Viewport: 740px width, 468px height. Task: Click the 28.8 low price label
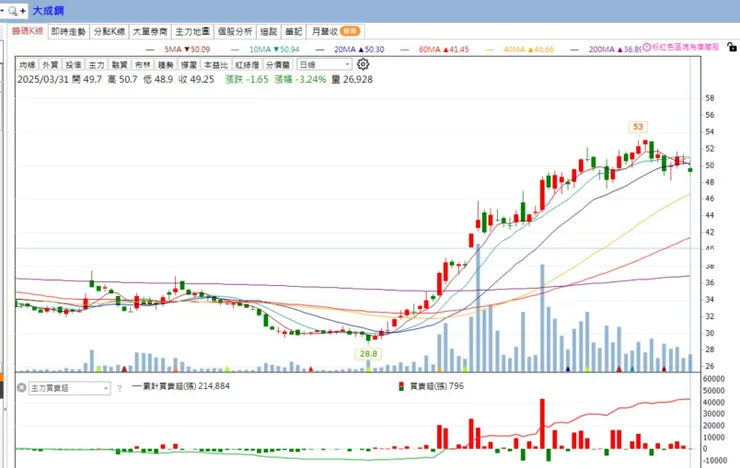[368, 354]
